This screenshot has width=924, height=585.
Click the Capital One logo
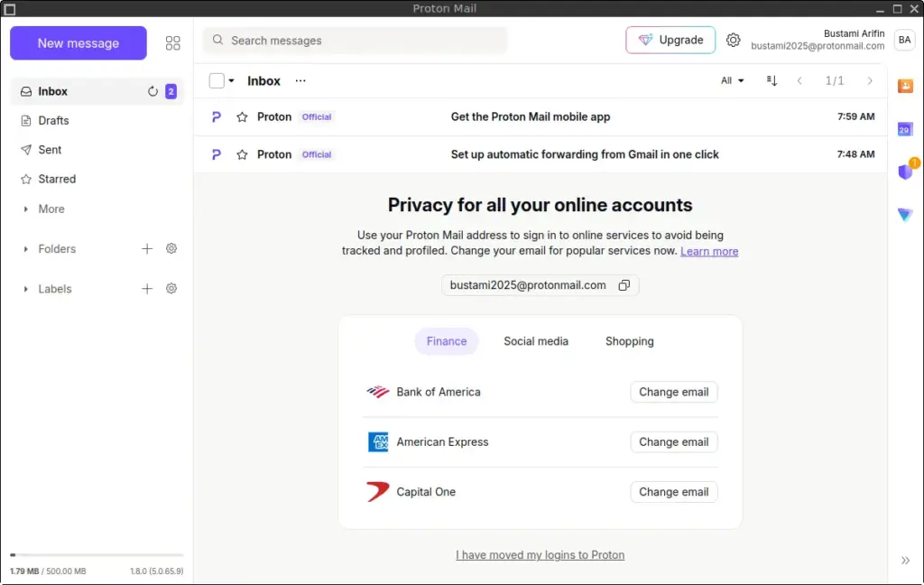point(378,491)
